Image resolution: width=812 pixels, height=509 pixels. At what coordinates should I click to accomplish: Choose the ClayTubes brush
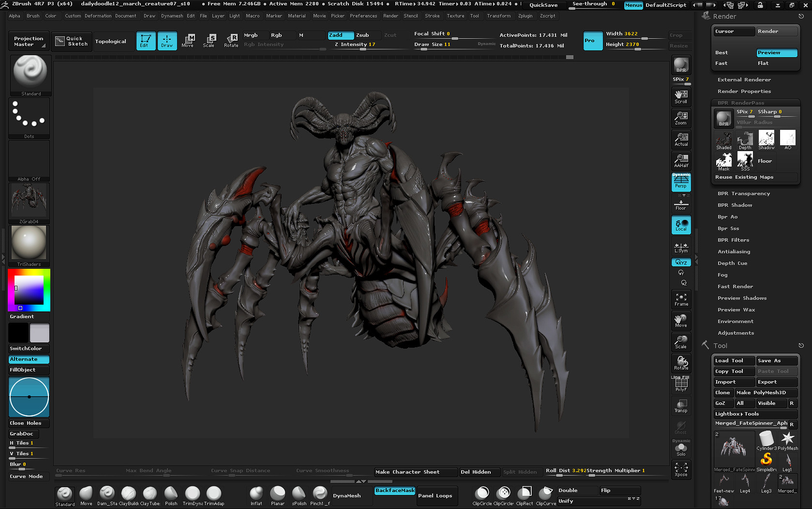coord(150,496)
